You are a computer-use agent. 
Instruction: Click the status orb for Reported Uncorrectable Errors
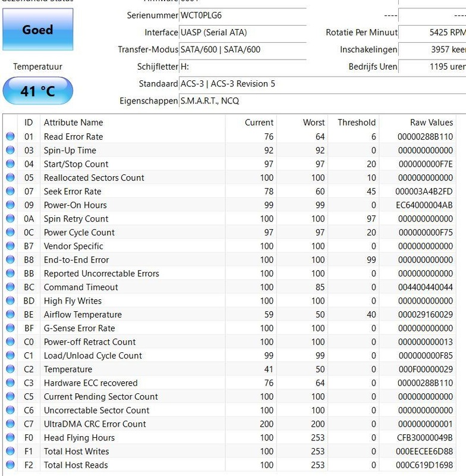pos(10,273)
